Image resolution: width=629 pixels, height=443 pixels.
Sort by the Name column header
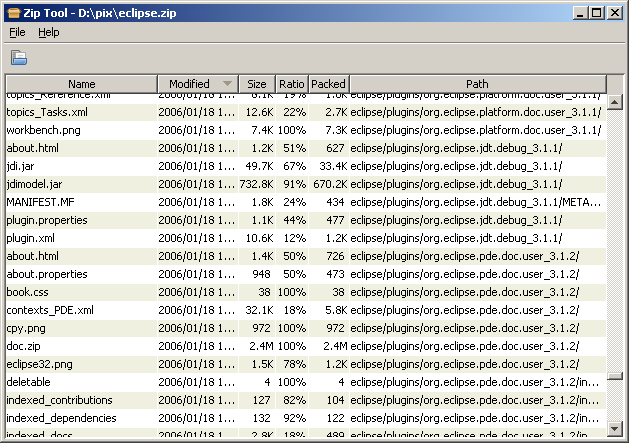click(x=81, y=84)
